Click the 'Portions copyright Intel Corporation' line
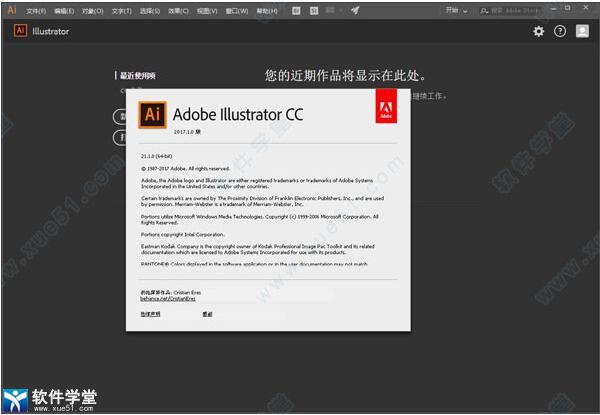This screenshot has width=600, height=415. click(183, 234)
